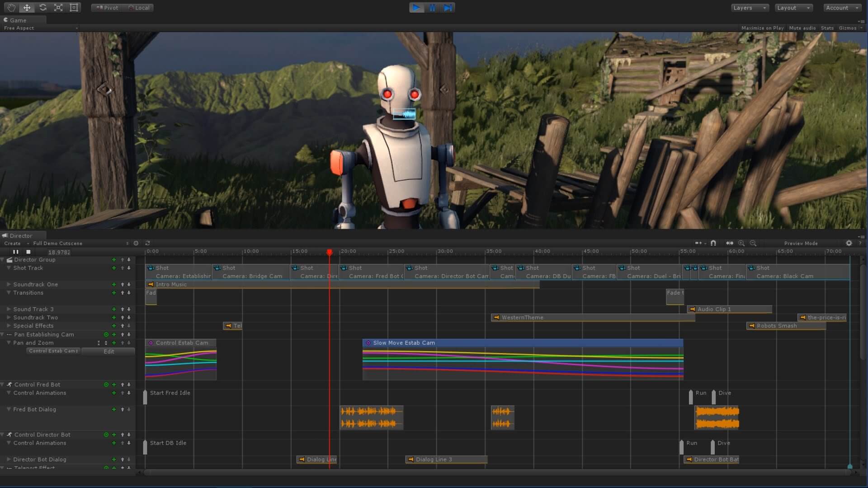Collapse the Transitions track
The image size is (868, 488).
9,293
